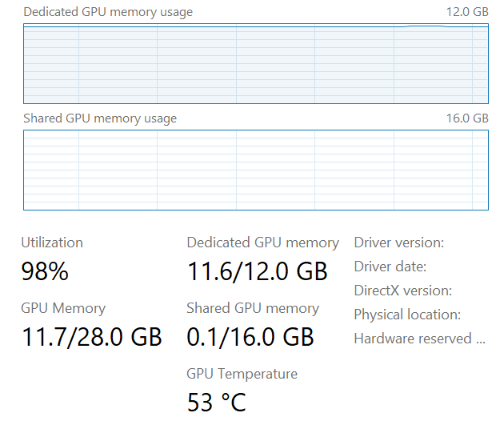504x437 pixels.
Task: Select the 11.6/12.0 GB dedicated value
Action: click(257, 271)
